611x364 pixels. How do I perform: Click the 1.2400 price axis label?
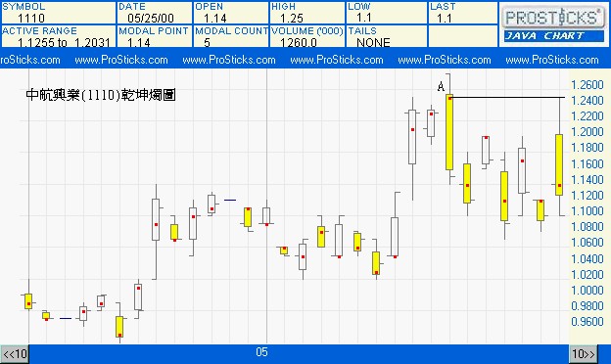coord(587,101)
